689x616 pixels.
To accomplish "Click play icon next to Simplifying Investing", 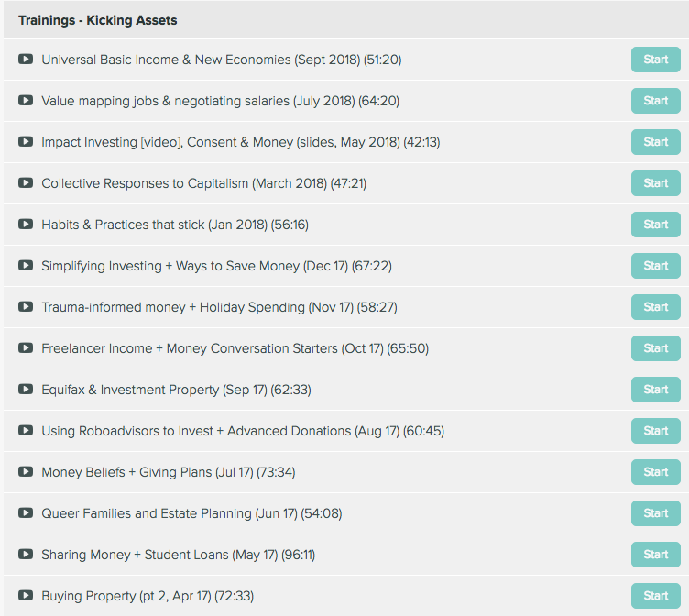I will [26, 266].
